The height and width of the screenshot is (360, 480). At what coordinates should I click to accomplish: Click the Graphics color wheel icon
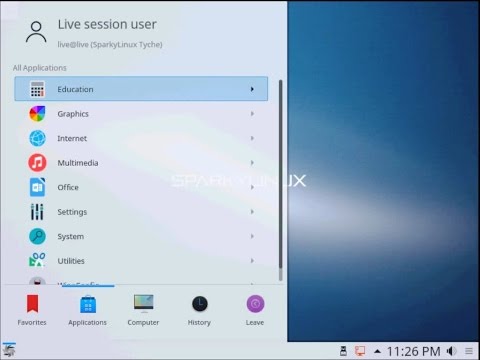37,114
